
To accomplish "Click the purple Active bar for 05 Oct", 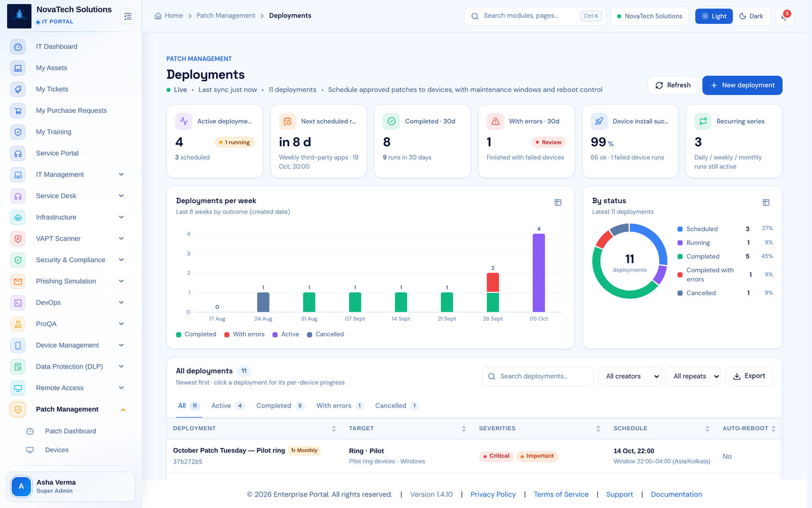I will (539, 273).
